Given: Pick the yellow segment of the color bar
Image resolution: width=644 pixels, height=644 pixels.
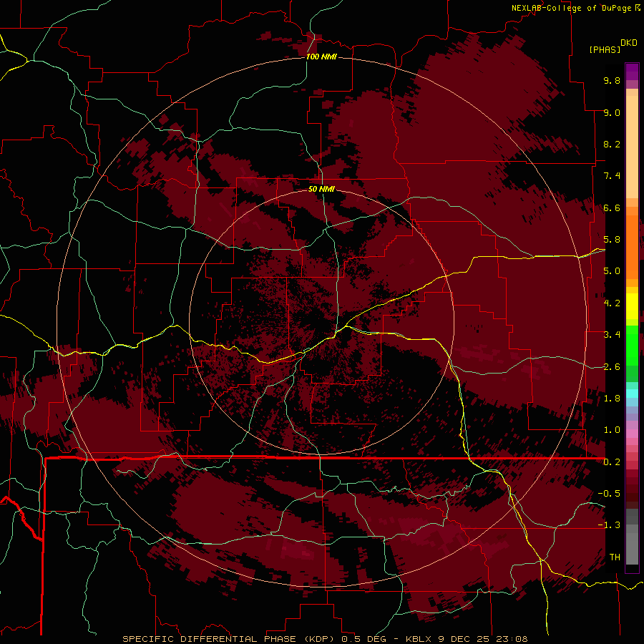Looking at the screenshot, I should tap(632, 306).
